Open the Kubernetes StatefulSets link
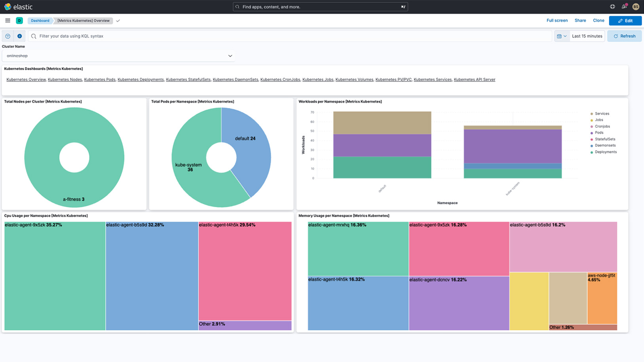Screen dimensions: 644x362 click(188, 80)
